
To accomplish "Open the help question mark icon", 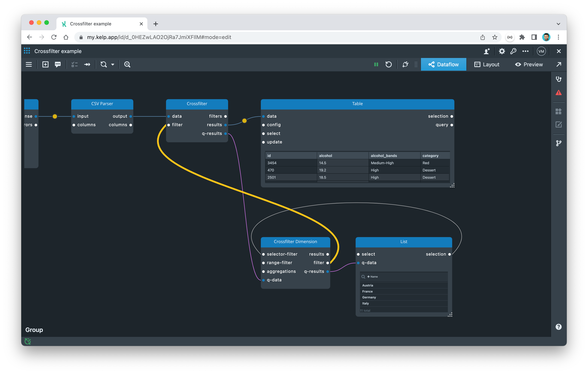I will pos(558,327).
